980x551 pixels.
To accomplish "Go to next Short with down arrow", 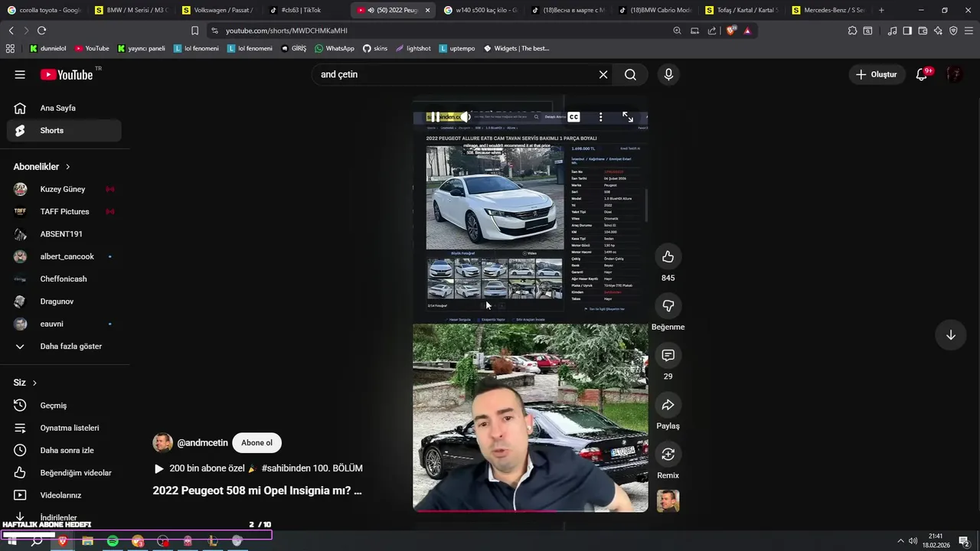I will (950, 335).
